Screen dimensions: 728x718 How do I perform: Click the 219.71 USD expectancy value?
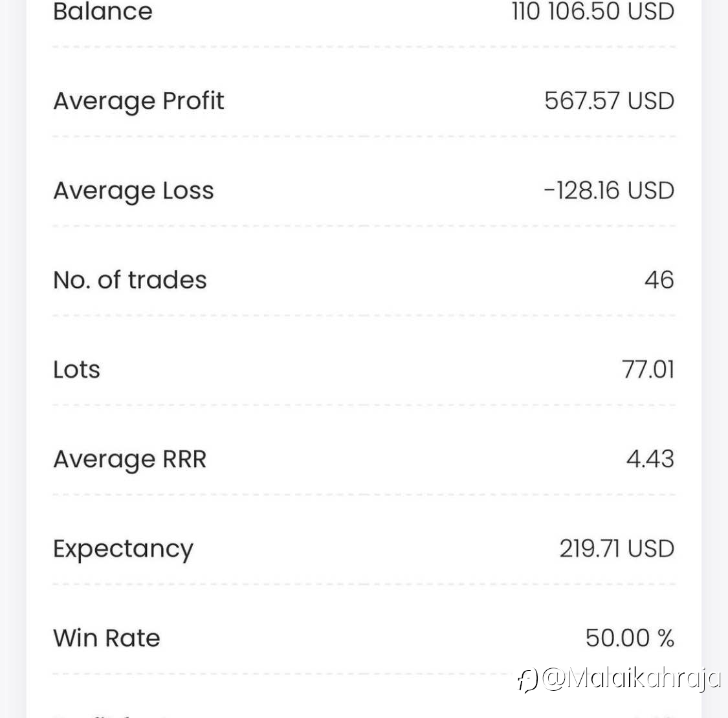(x=617, y=549)
